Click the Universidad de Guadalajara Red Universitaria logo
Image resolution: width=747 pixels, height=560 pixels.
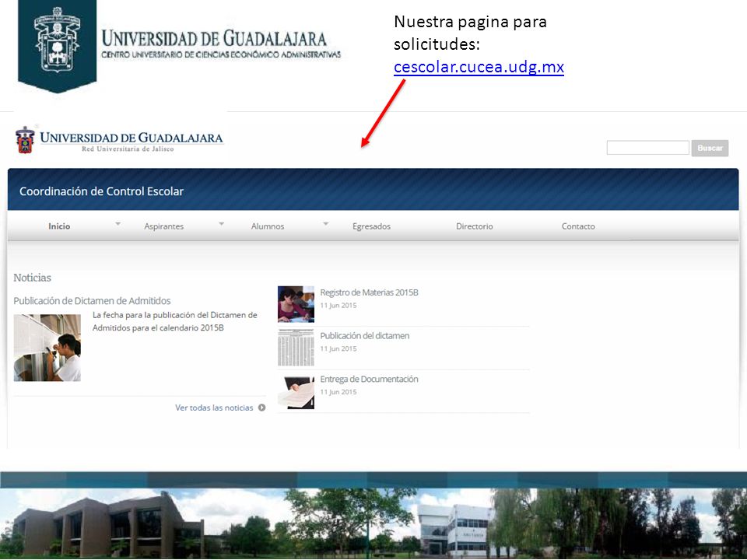point(119,140)
